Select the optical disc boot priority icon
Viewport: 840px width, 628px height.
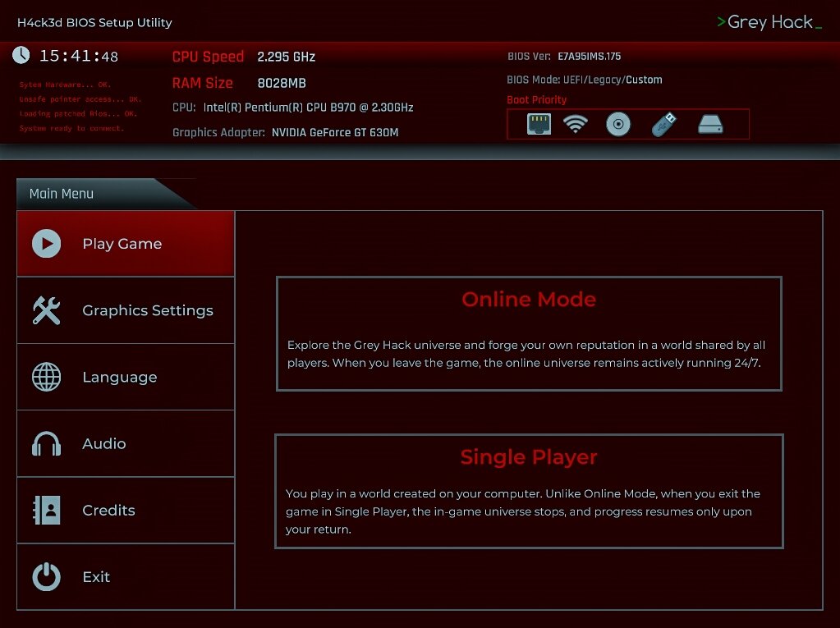[x=618, y=124]
